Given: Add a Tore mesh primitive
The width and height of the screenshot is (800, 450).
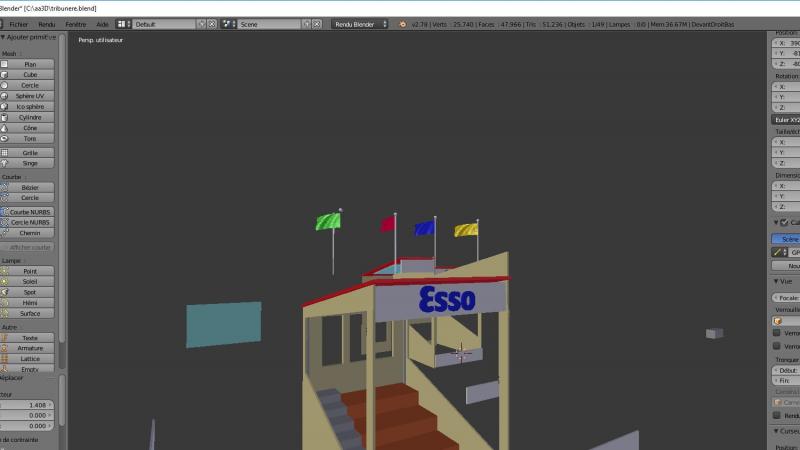Looking at the screenshot, I should [30, 138].
